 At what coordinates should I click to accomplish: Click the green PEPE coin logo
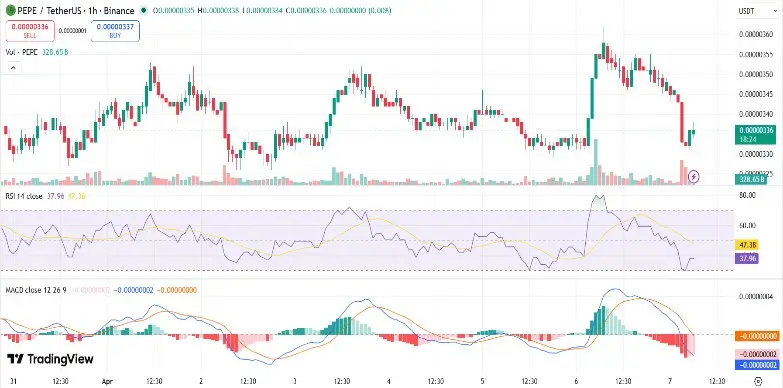[10, 10]
